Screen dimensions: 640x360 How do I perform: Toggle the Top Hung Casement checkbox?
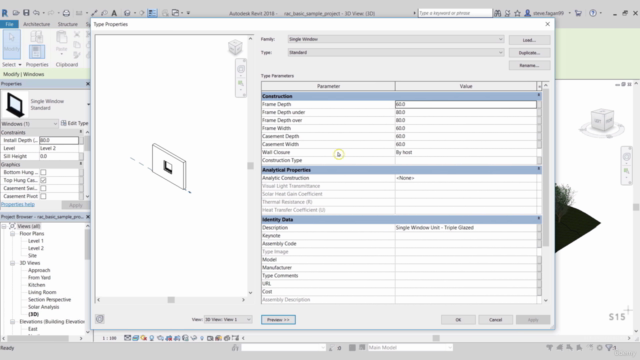click(x=43, y=180)
